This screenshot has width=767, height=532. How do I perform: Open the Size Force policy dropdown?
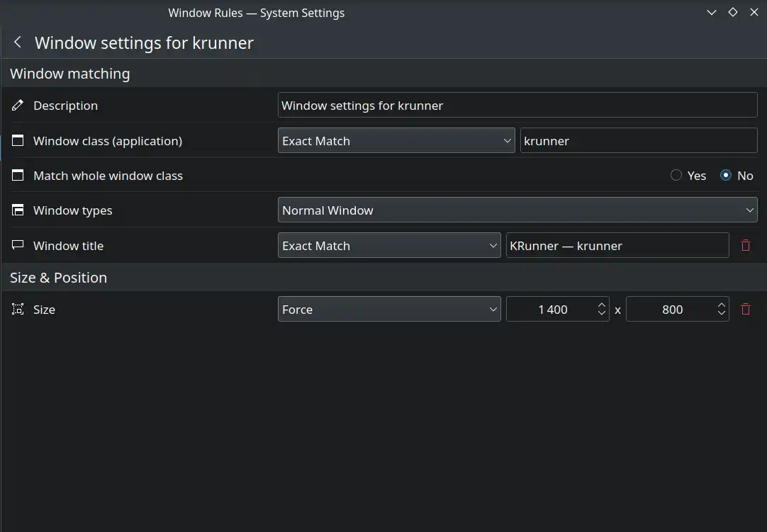(x=389, y=309)
